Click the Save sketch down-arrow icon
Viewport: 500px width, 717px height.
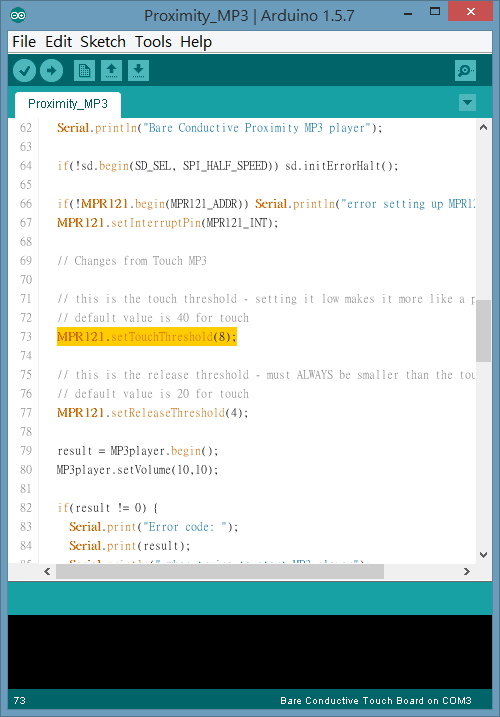(x=138, y=71)
